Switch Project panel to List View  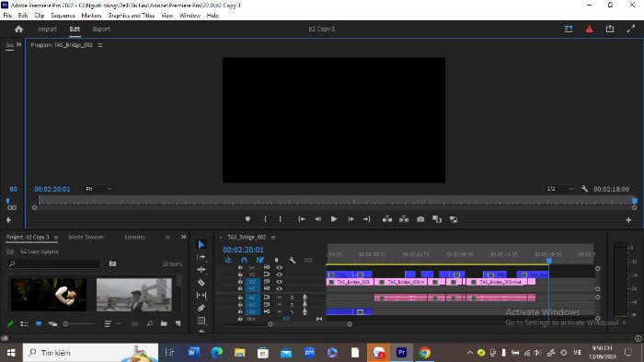(24, 323)
